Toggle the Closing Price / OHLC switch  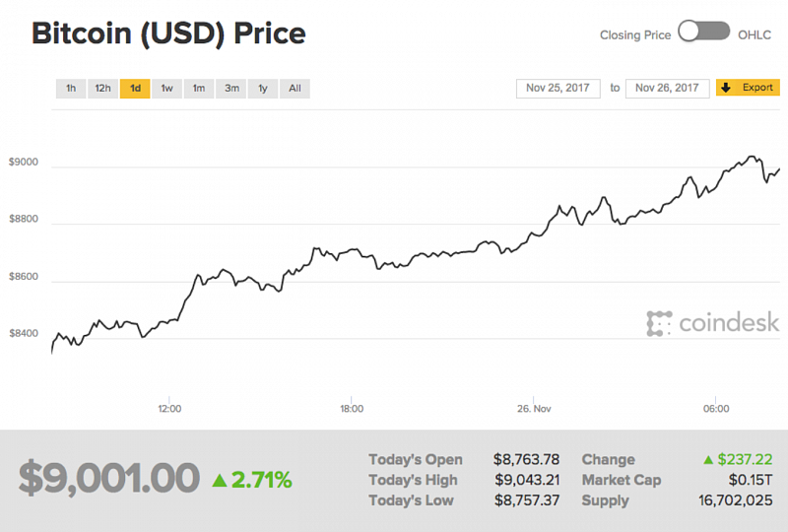703,33
